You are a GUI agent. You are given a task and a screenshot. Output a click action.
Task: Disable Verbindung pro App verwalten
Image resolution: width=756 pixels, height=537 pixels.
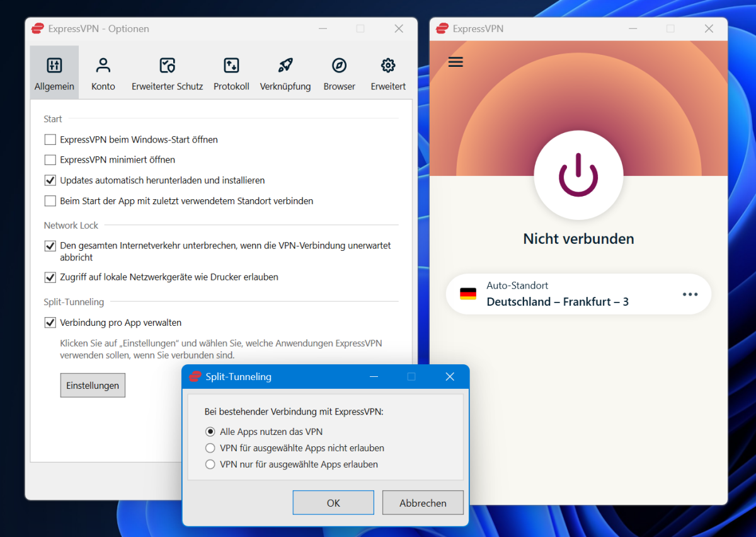coord(50,323)
